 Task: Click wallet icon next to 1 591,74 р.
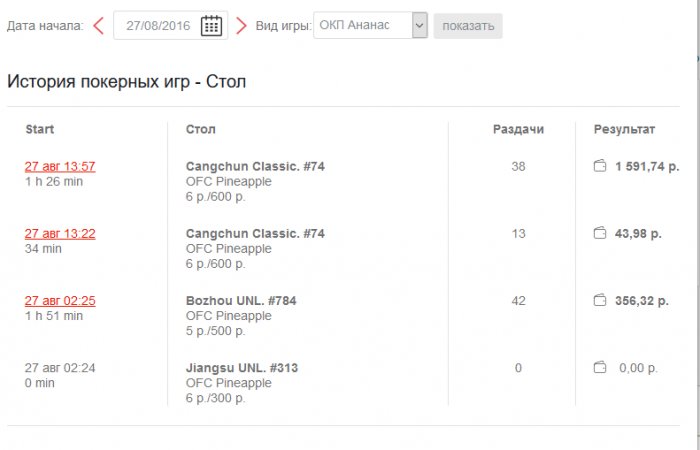tap(600, 166)
